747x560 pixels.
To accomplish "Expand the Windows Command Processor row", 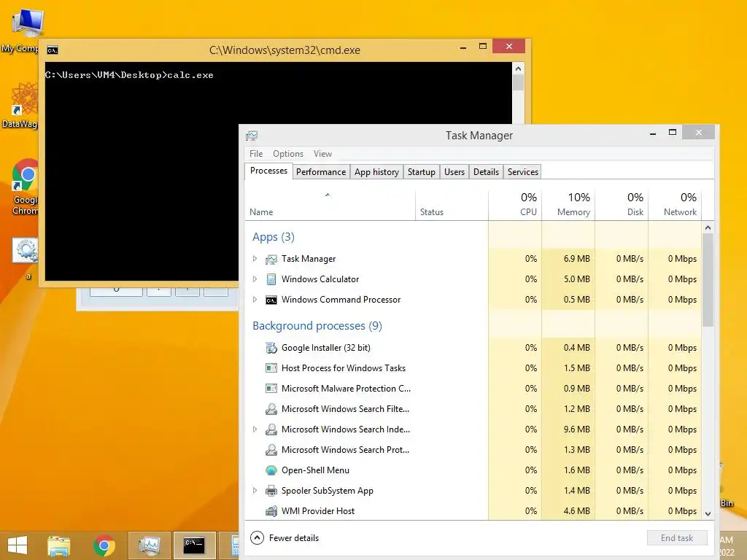I will 255,300.
